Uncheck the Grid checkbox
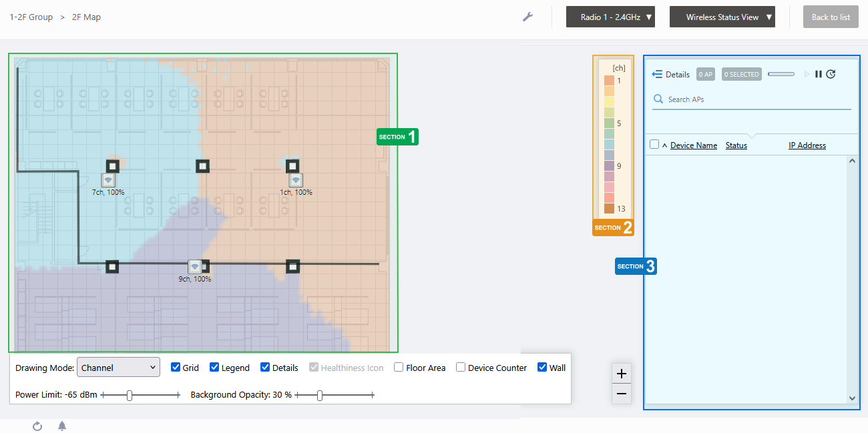The height and width of the screenshot is (433, 868). 176,368
